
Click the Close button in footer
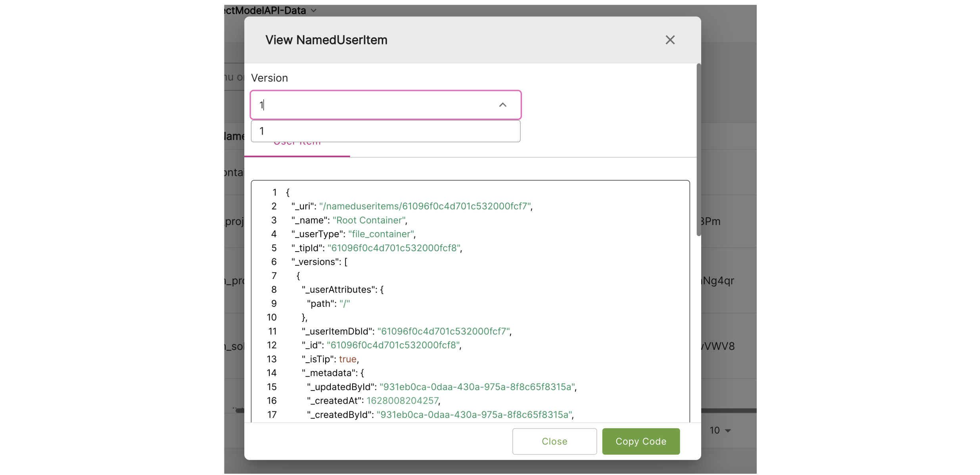554,441
